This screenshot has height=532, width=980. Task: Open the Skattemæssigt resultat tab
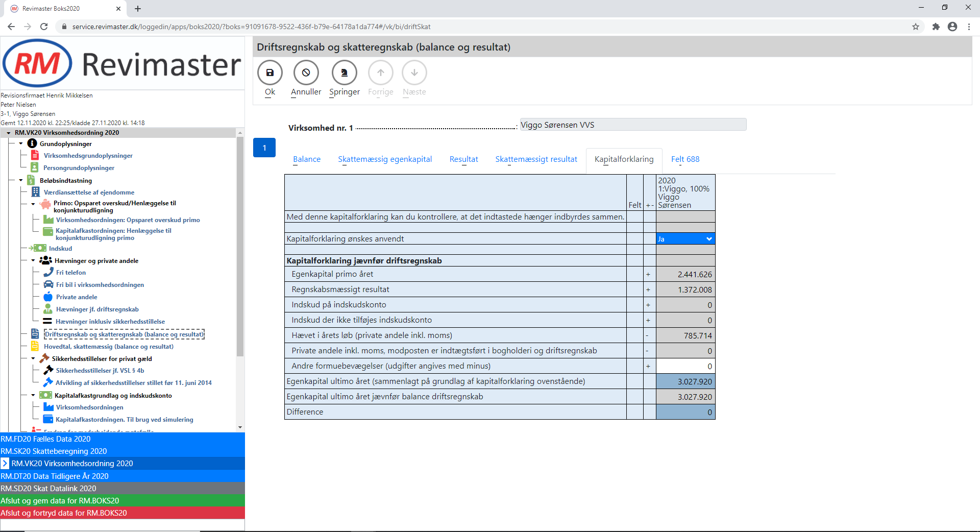point(536,159)
